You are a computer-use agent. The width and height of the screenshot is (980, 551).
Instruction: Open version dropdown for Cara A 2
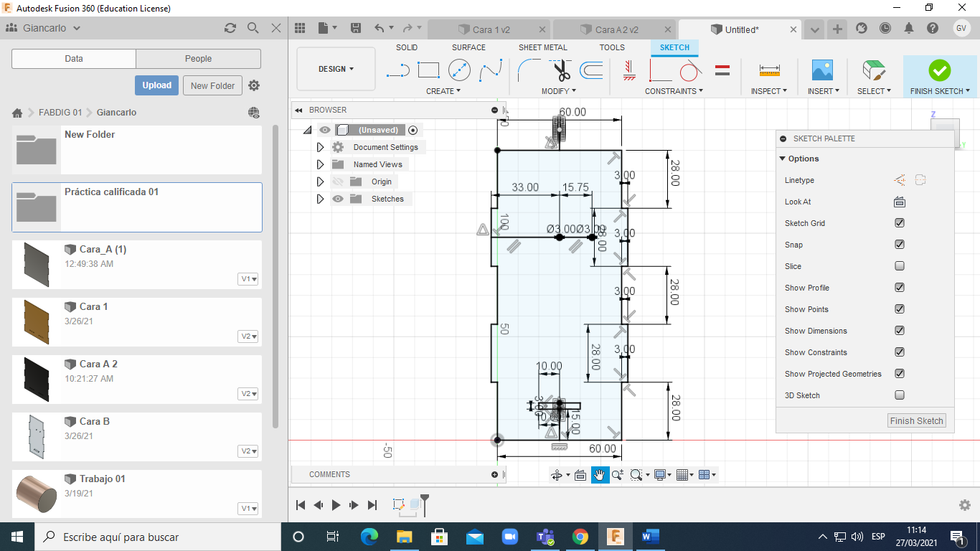pos(248,394)
